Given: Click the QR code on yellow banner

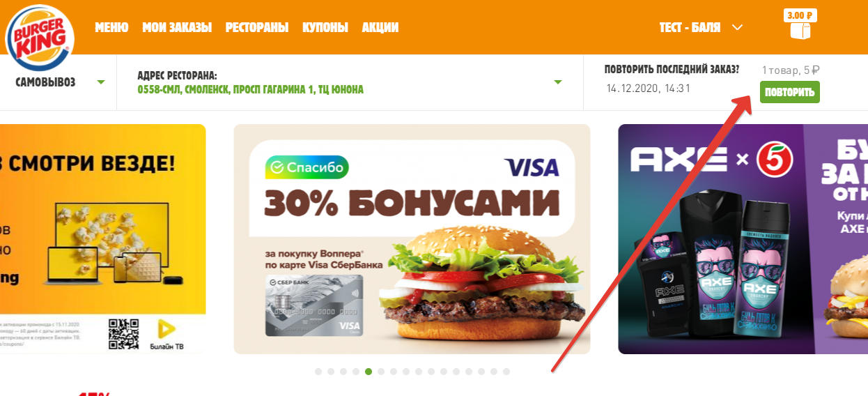Looking at the screenshot, I should pos(124,334).
